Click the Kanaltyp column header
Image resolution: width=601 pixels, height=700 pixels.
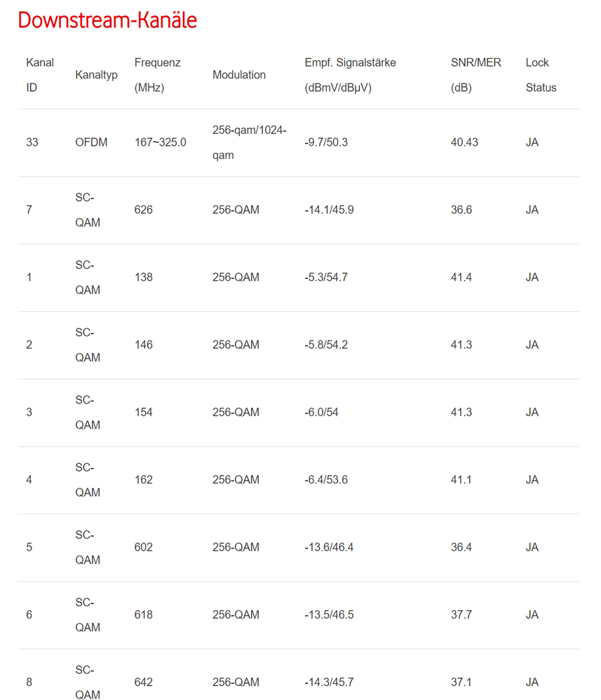[x=96, y=74]
